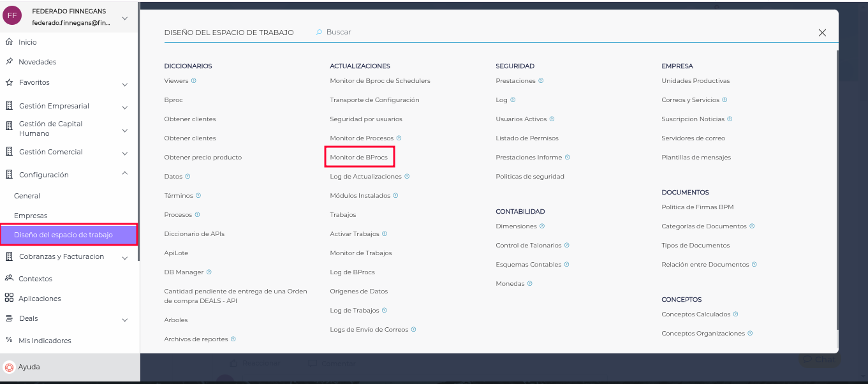Expand the Favoritos section chevron
Viewport: 868px width, 384px height.
pos(125,84)
